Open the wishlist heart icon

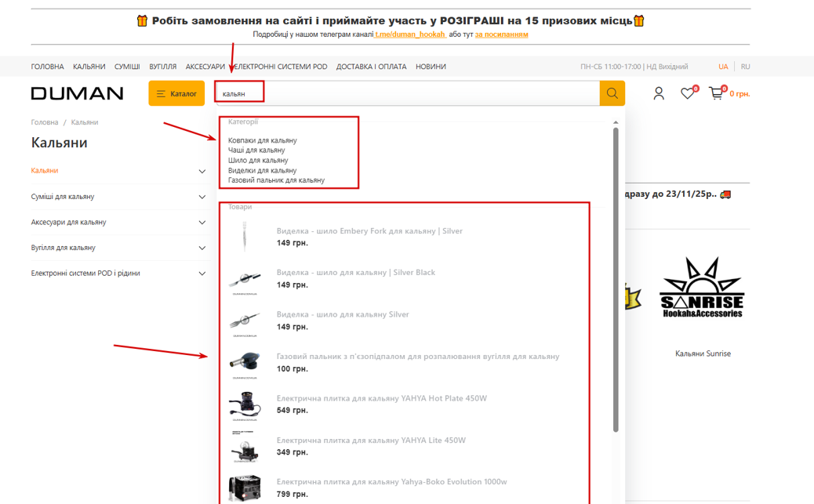(x=688, y=93)
